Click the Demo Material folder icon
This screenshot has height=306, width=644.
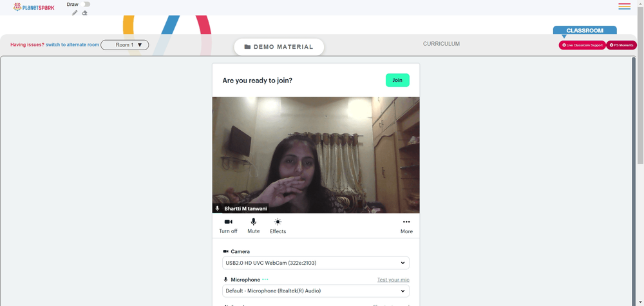247,47
